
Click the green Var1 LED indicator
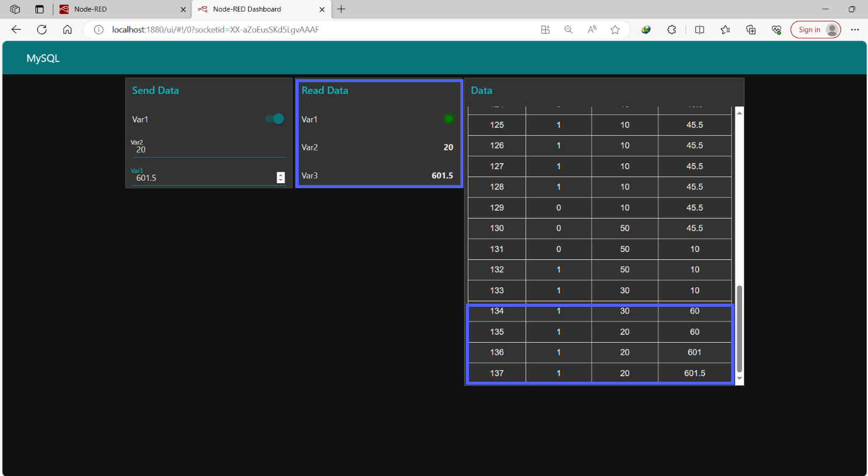tap(448, 119)
